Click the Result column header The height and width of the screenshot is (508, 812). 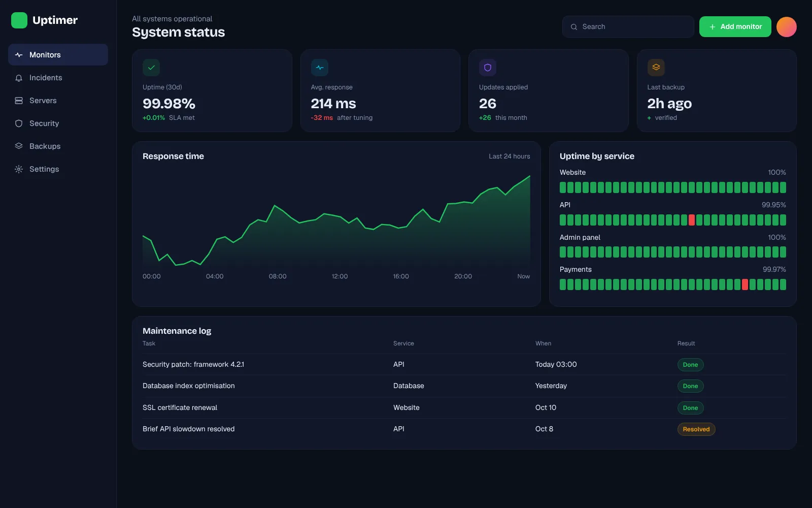tap(686, 343)
